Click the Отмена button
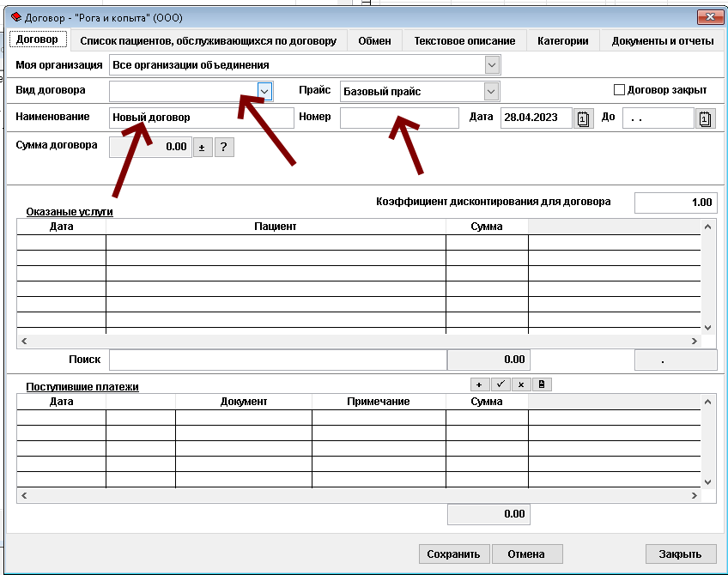The height and width of the screenshot is (575, 728). tap(526, 554)
